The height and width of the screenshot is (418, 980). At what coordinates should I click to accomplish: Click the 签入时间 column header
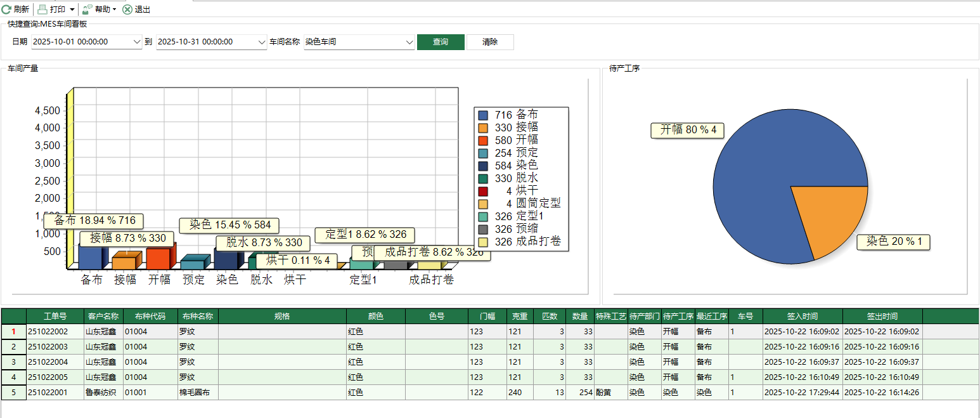coord(802,316)
